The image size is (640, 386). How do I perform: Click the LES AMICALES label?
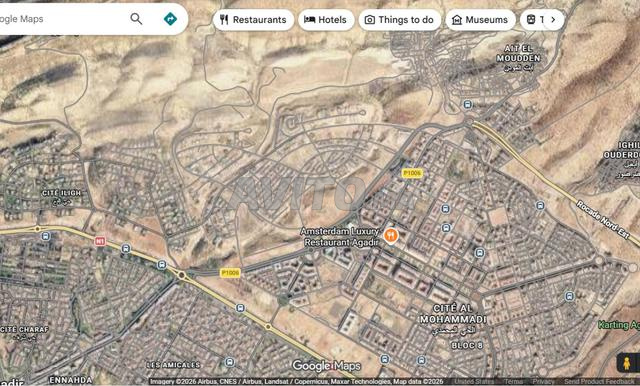[x=173, y=365]
